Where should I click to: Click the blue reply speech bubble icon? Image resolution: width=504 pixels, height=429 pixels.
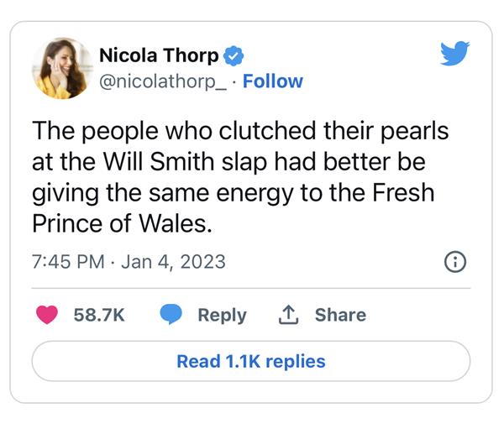click(171, 315)
